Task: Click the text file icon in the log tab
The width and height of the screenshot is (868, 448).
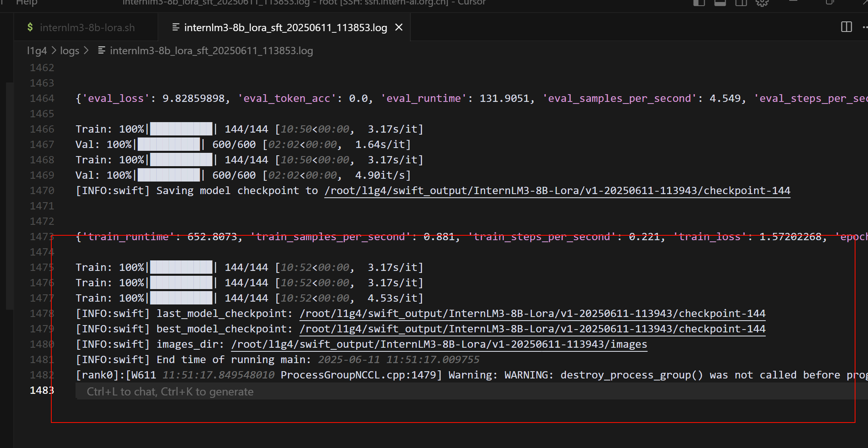Action: pos(176,27)
